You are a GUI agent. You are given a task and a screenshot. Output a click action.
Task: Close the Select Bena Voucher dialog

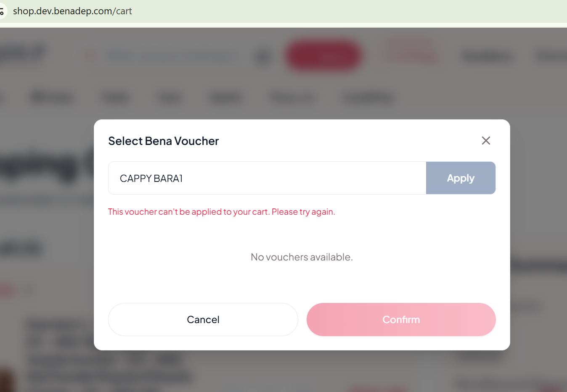[486, 141]
